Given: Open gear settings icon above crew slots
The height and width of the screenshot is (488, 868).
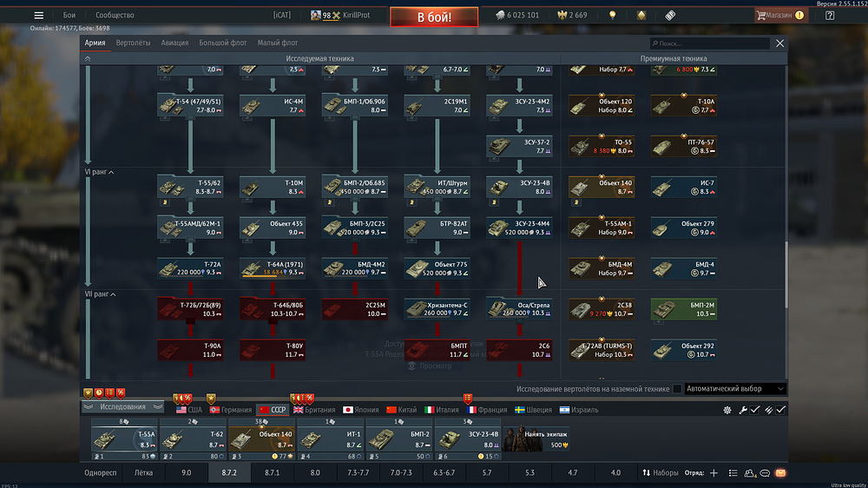Looking at the screenshot, I should pos(727,410).
